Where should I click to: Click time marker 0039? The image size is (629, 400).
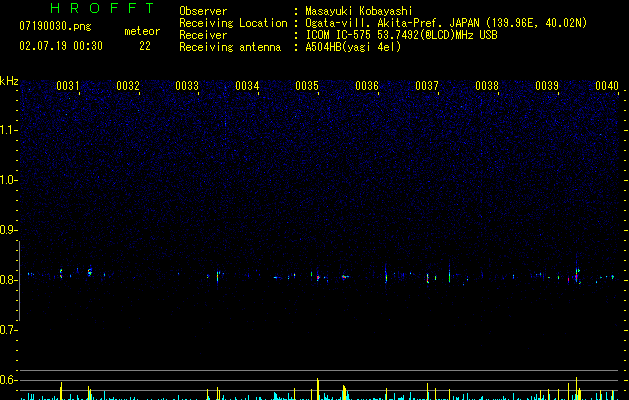[x=547, y=85]
